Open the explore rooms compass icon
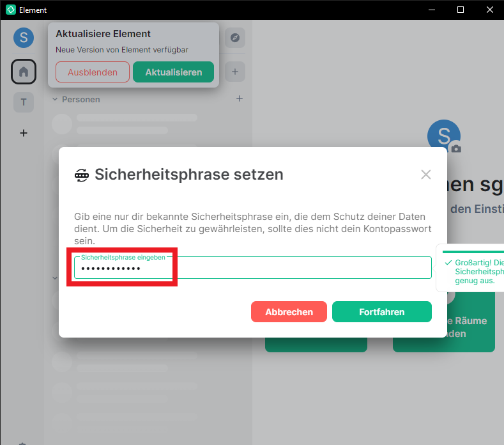504x445 pixels. [234, 38]
